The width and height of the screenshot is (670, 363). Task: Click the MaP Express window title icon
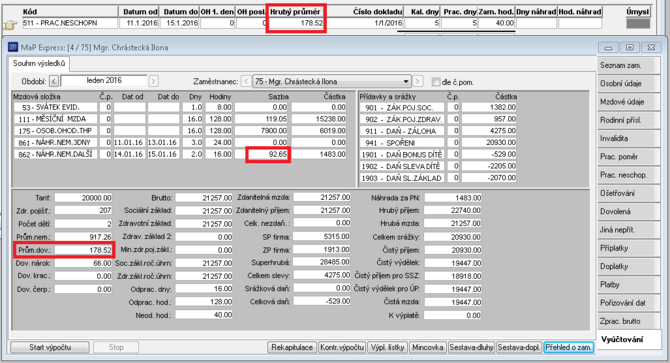coord(13,47)
